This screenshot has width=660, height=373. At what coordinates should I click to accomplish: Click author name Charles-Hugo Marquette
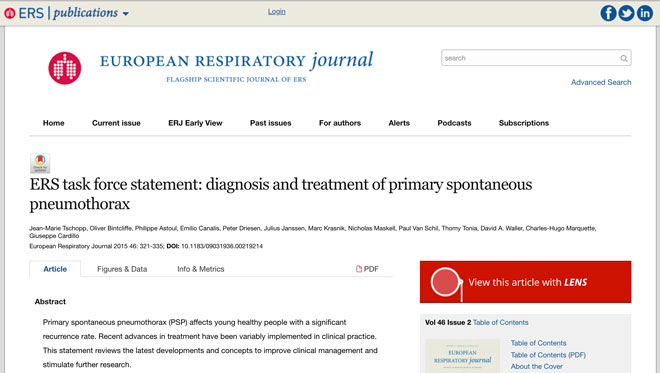click(560, 228)
